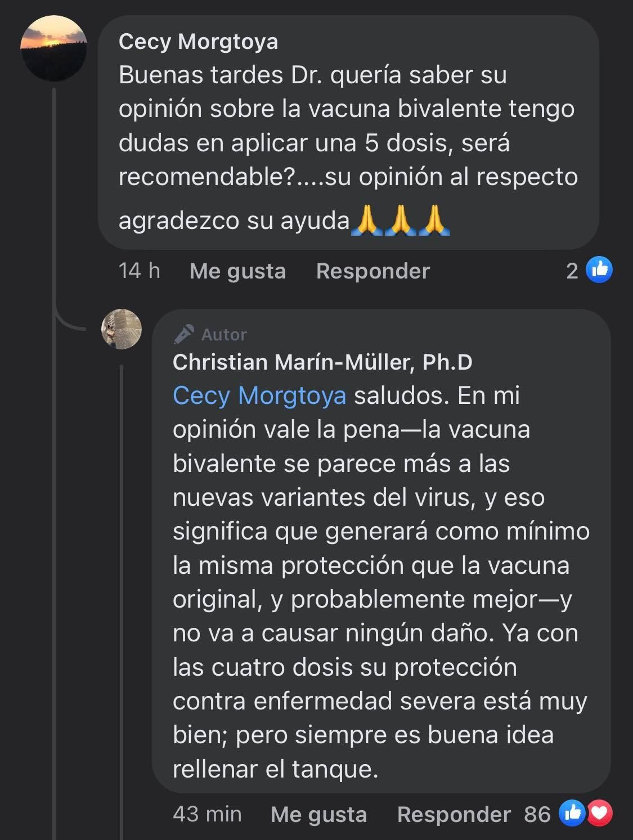Click the thumbs-up reaction icon on Christian's reply
633x840 pixels.
pos(572,813)
